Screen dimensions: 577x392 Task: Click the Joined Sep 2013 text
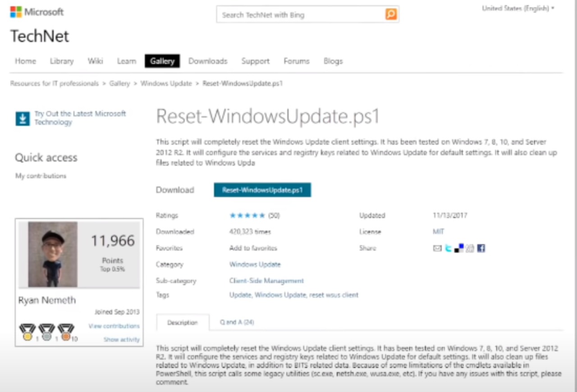pos(117,312)
